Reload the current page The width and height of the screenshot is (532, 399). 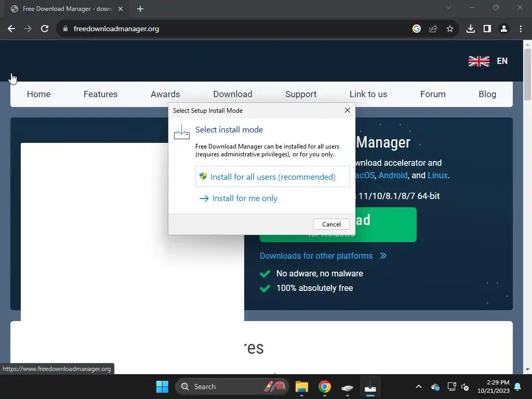[45, 29]
